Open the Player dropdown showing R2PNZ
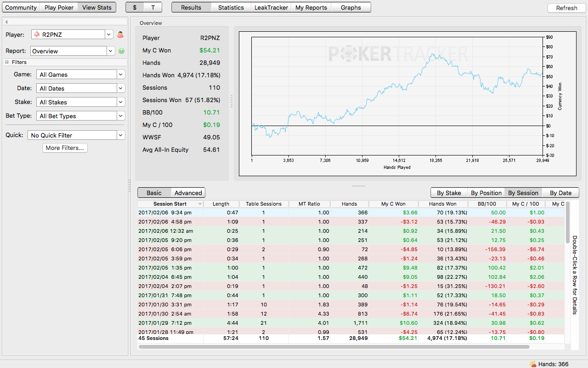 [x=72, y=34]
